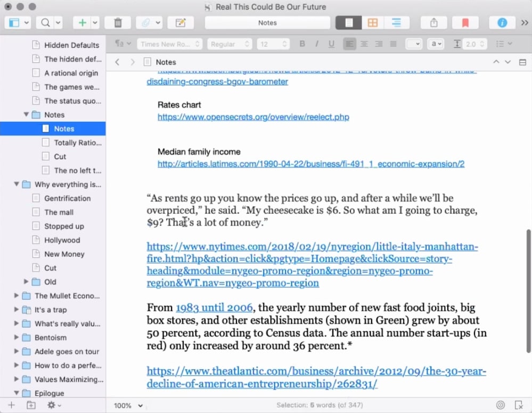532x413 pixels.
Task: Open the 100% zoom dropdown
Action: 129,406
